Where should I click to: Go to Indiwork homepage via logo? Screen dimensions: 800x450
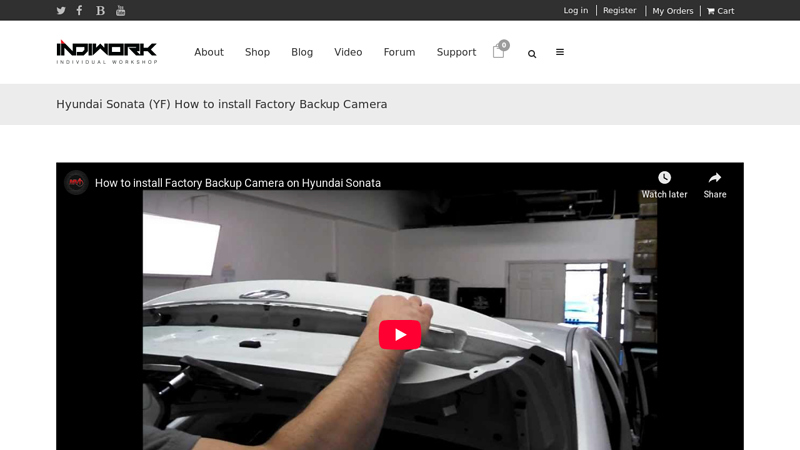[x=107, y=52]
